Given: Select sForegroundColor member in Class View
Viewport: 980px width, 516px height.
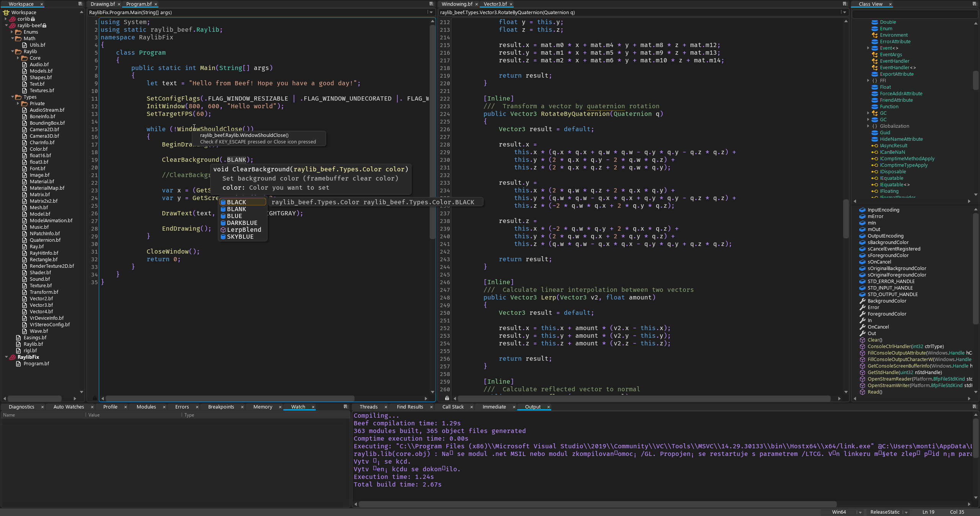Looking at the screenshot, I should click(888, 255).
